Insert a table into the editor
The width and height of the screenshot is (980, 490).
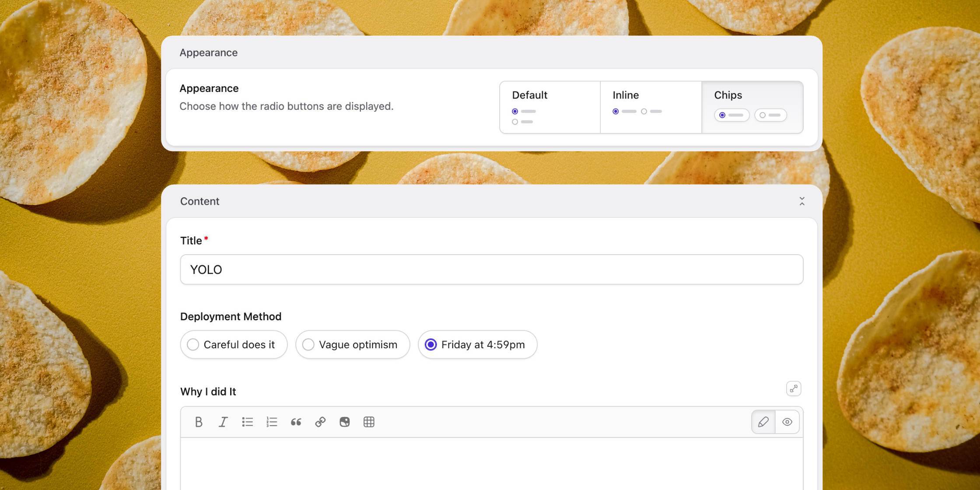click(369, 422)
